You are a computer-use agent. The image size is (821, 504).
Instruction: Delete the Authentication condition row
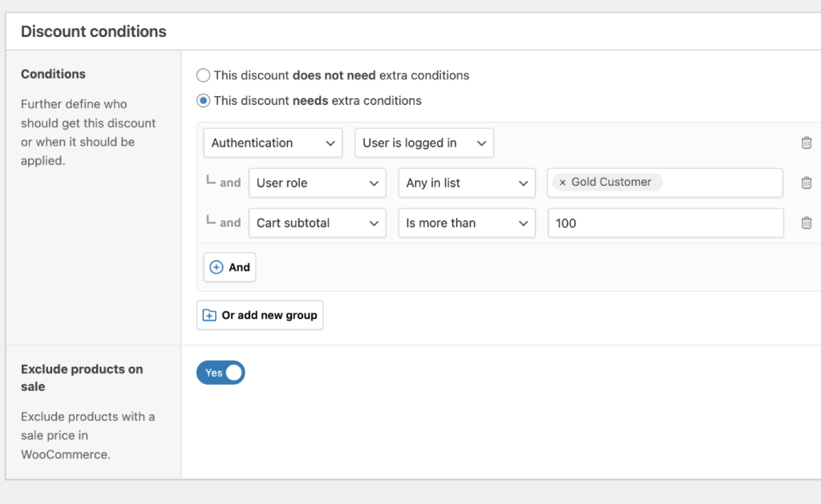807,142
